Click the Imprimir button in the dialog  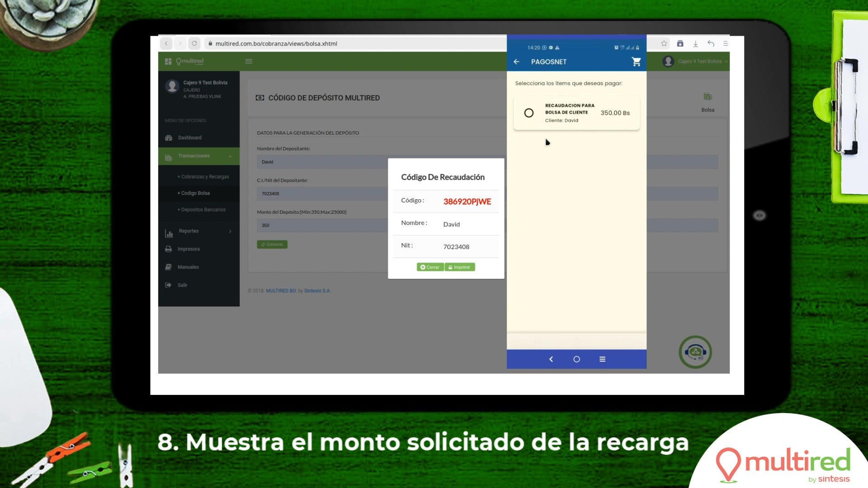point(460,267)
